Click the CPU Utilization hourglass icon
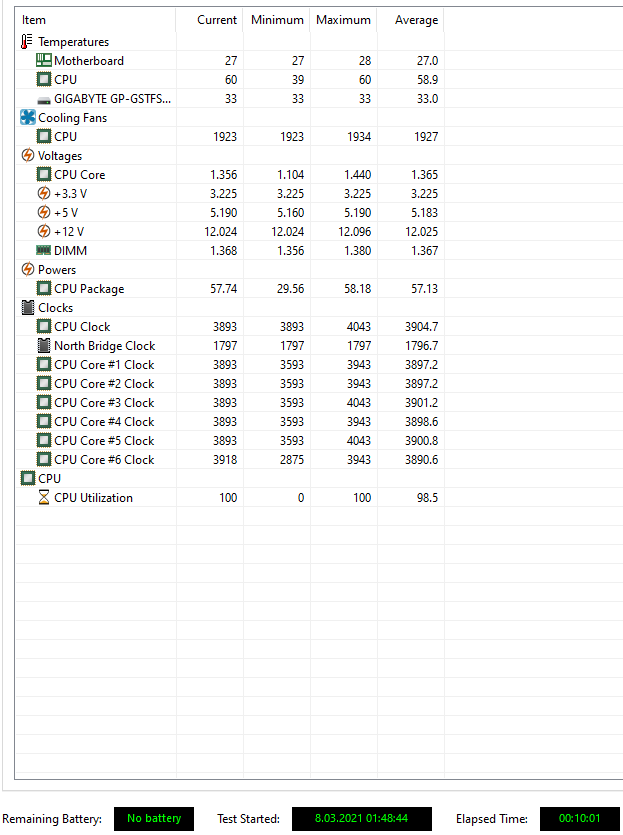 [x=44, y=497]
